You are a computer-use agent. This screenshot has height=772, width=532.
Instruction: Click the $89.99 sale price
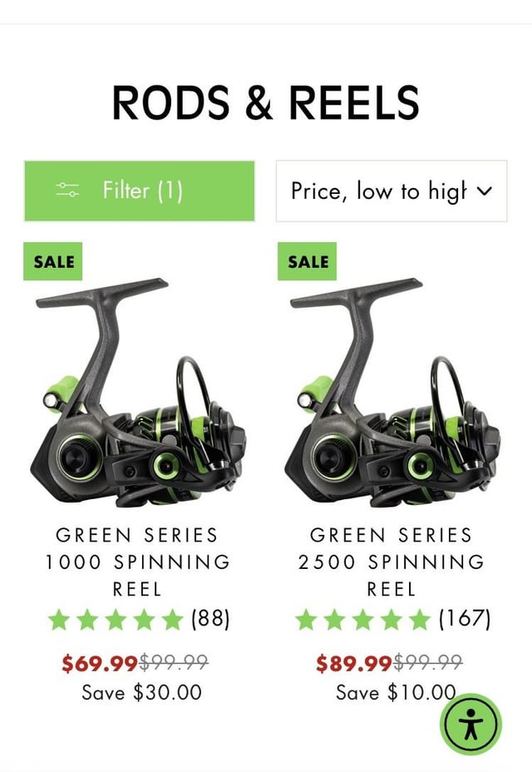pos(354,663)
